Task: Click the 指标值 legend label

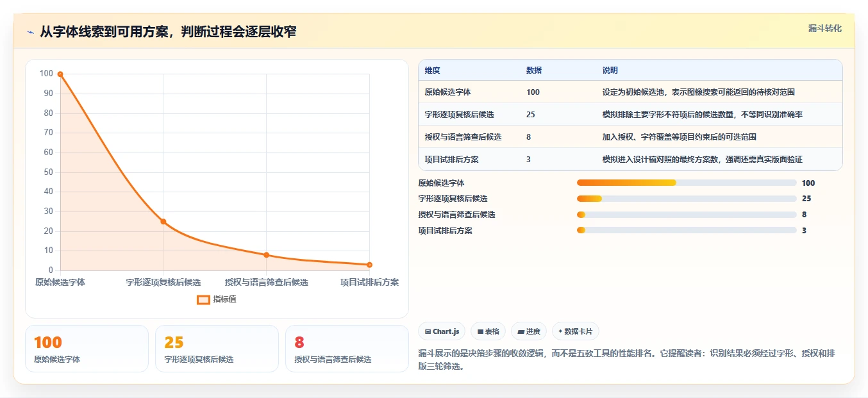Action: (x=224, y=299)
